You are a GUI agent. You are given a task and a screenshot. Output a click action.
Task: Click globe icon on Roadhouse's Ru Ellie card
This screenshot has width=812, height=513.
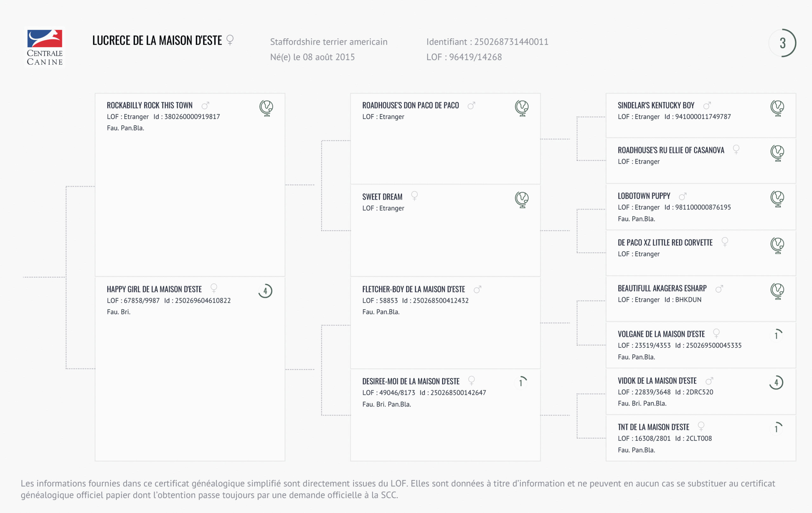pos(777,153)
